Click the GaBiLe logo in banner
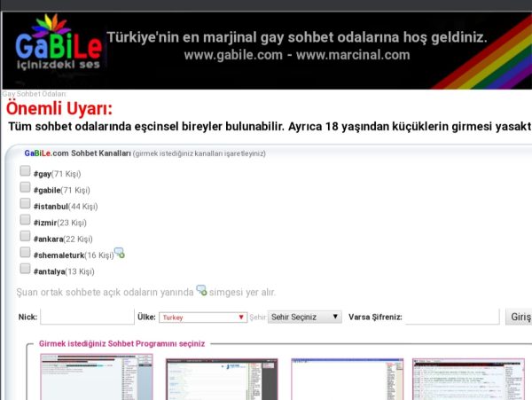The image size is (532, 400). pyautogui.click(x=59, y=42)
